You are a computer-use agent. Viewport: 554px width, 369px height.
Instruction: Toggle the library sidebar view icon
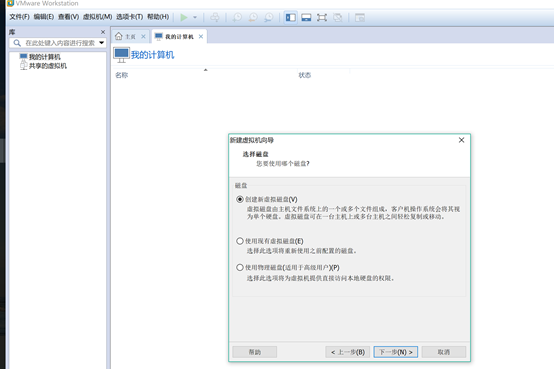pos(290,17)
